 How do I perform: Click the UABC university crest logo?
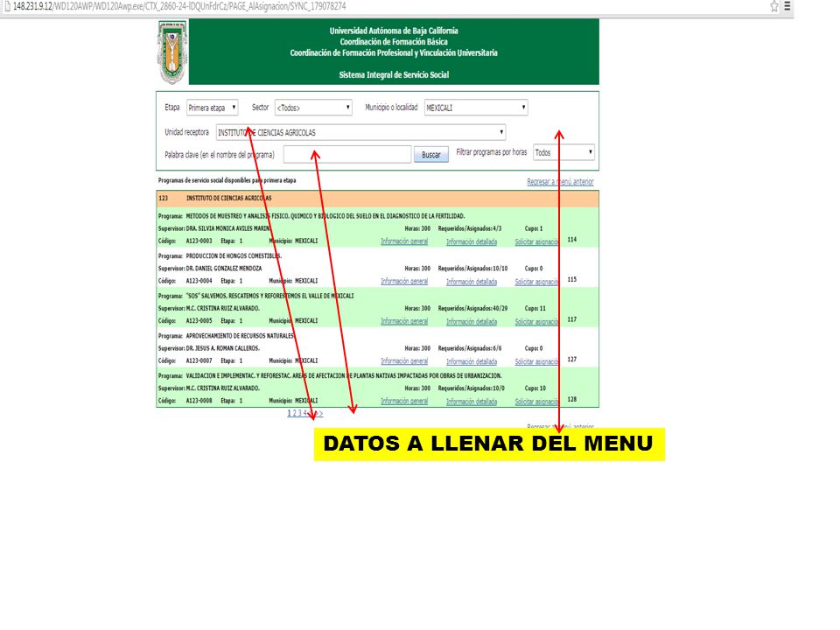point(172,52)
